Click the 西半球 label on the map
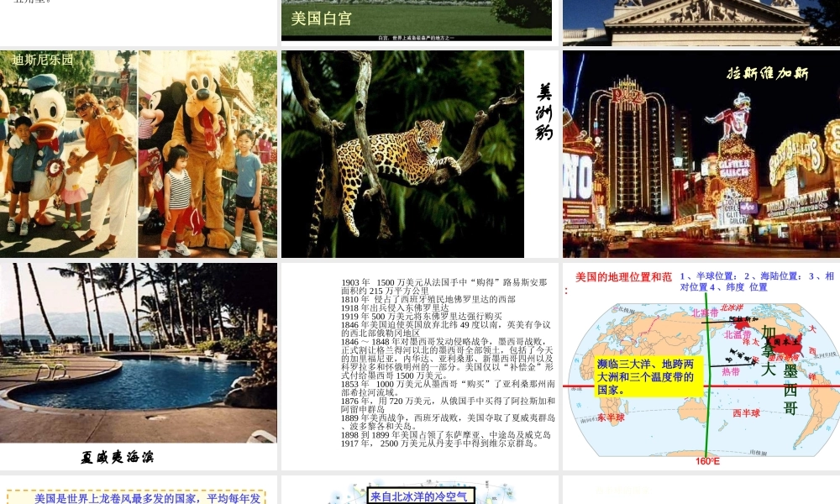The height and width of the screenshot is (504, 840). [746, 413]
